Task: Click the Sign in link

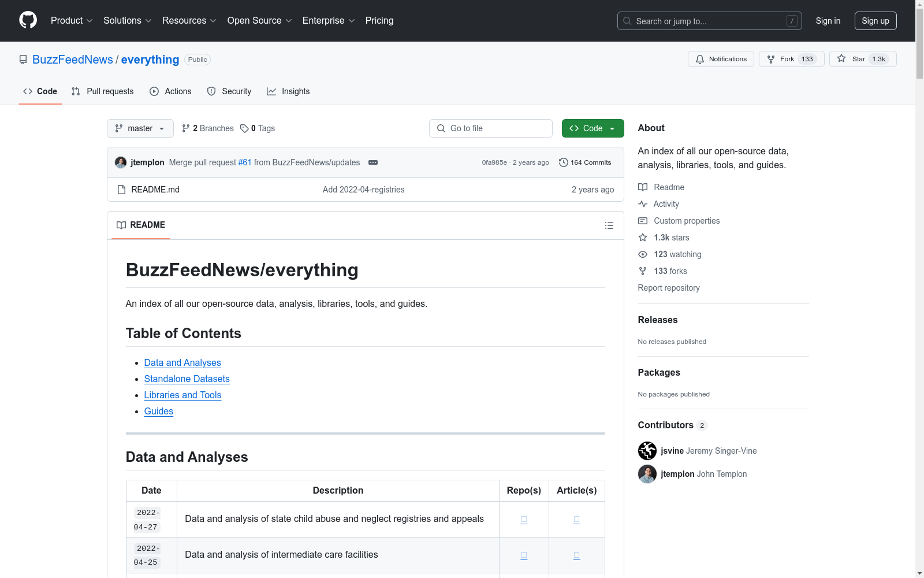Action: pos(828,21)
